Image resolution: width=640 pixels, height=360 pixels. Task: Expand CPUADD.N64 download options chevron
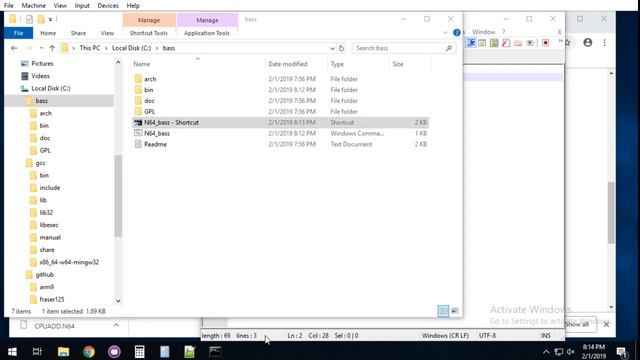pos(116,325)
